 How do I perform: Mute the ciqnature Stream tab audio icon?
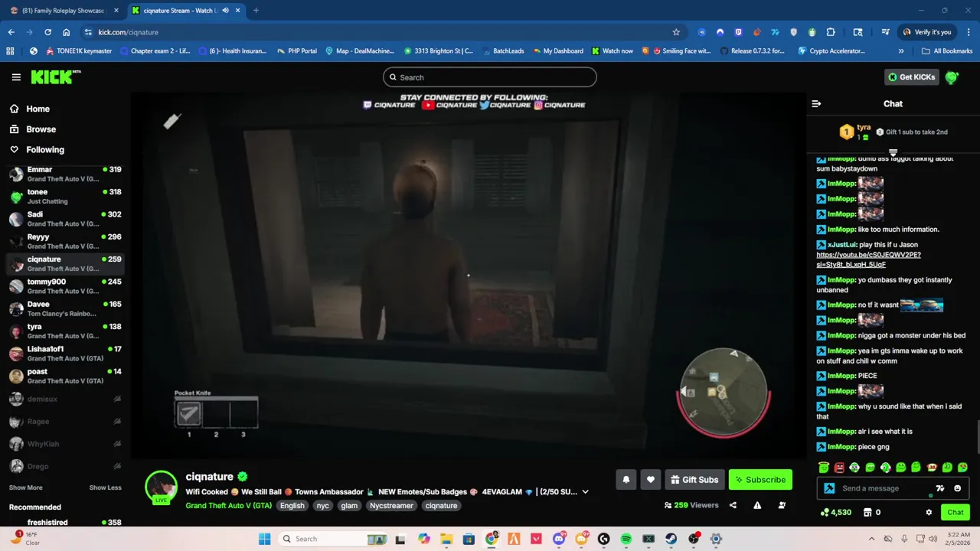225,11
